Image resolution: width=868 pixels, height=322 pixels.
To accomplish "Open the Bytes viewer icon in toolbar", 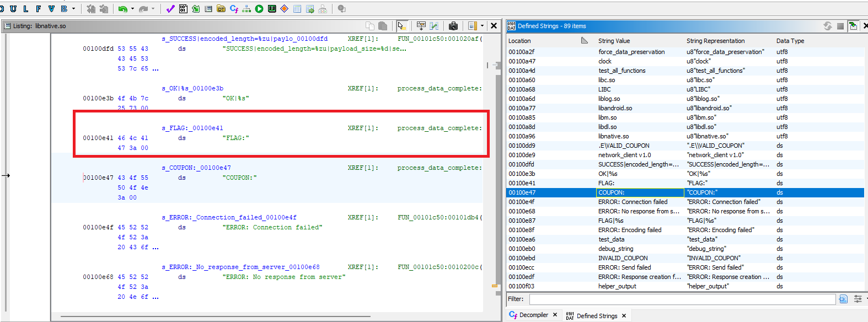I will (x=183, y=9).
